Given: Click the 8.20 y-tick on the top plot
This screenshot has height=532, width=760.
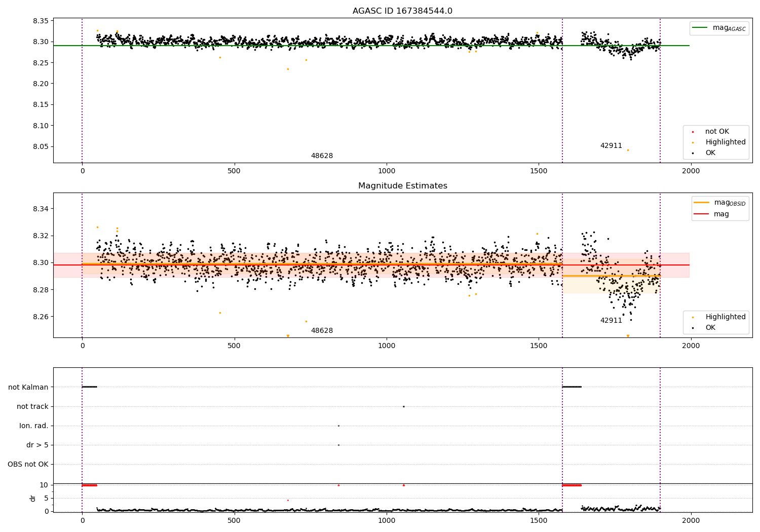Looking at the screenshot, I should point(41,84).
